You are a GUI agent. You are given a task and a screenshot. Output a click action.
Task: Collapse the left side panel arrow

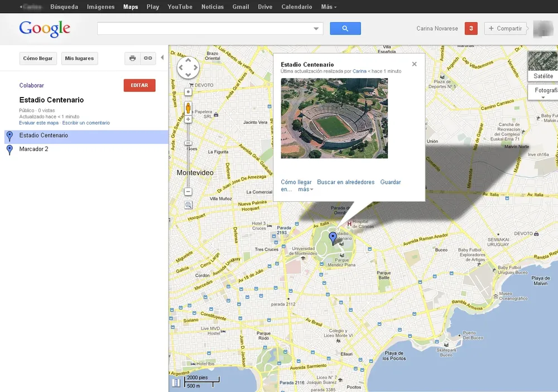point(162,58)
